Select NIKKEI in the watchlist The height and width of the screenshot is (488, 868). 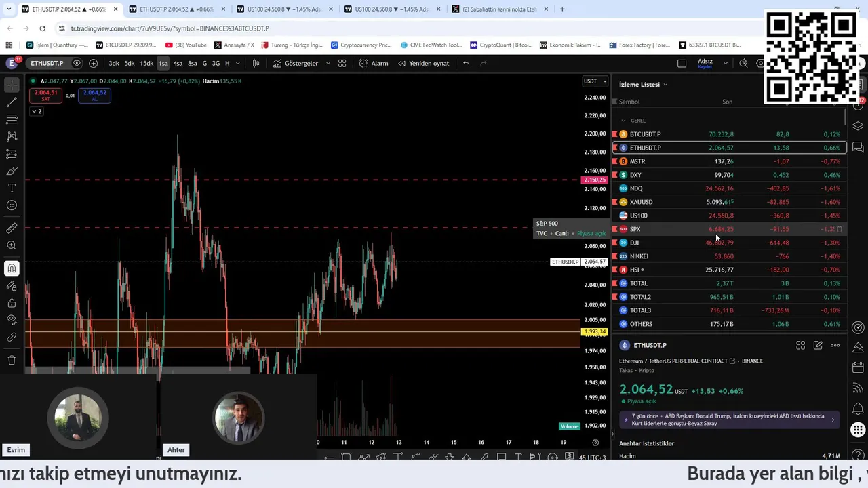tap(729, 256)
